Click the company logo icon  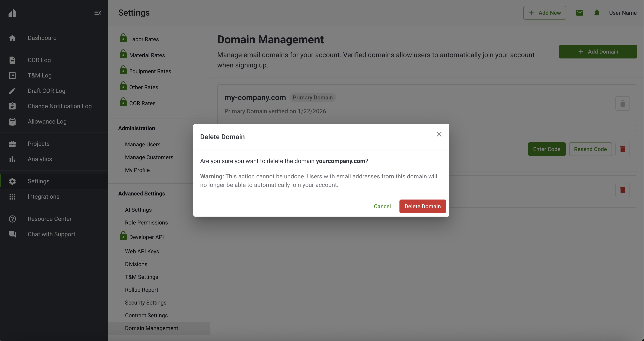click(12, 13)
